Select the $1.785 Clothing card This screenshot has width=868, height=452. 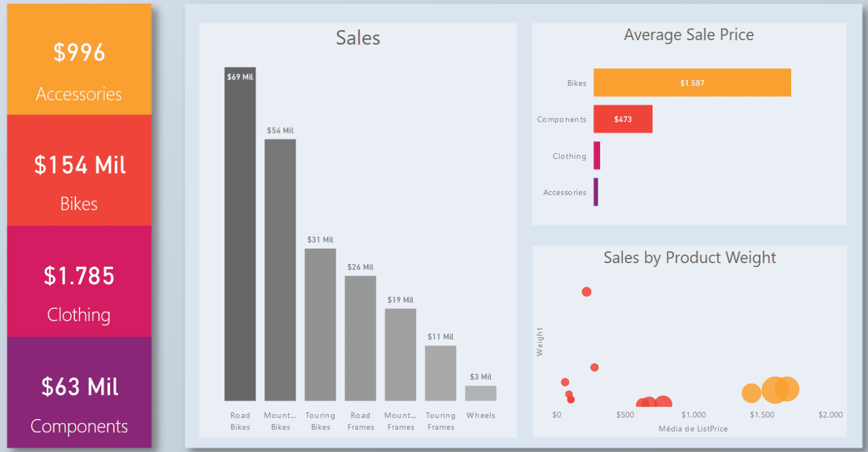click(79, 281)
